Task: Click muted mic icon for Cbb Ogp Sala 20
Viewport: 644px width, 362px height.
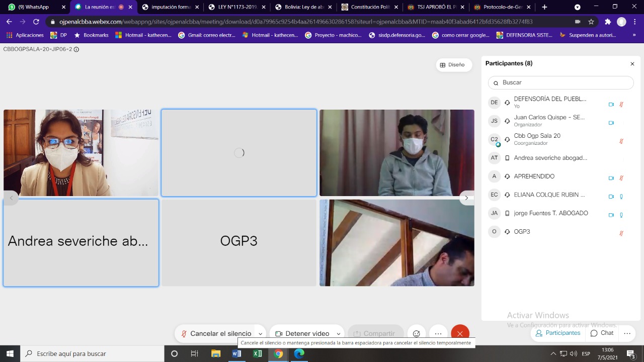Action: pos(621,141)
